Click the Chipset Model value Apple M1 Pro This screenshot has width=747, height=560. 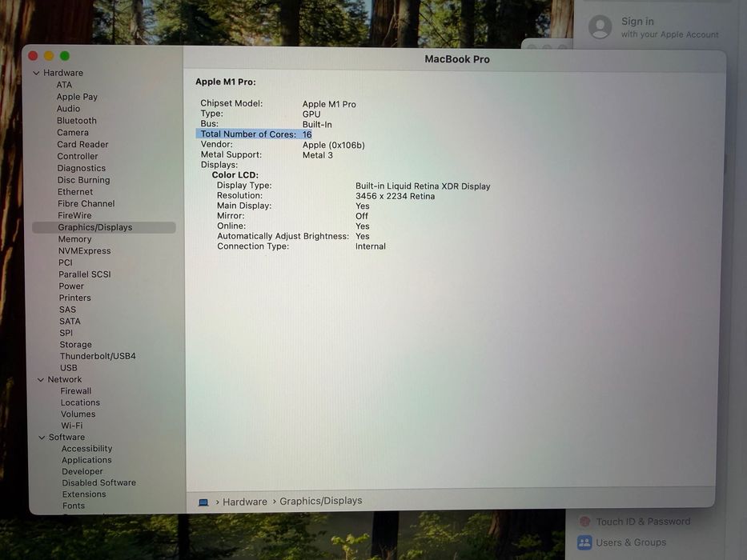click(x=329, y=104)
